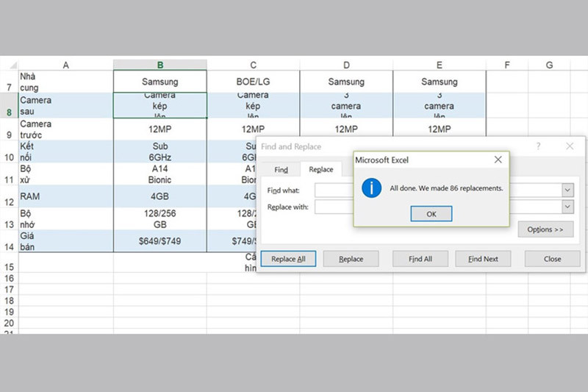
Task: Select row 9 header
Action: (9, 129)
